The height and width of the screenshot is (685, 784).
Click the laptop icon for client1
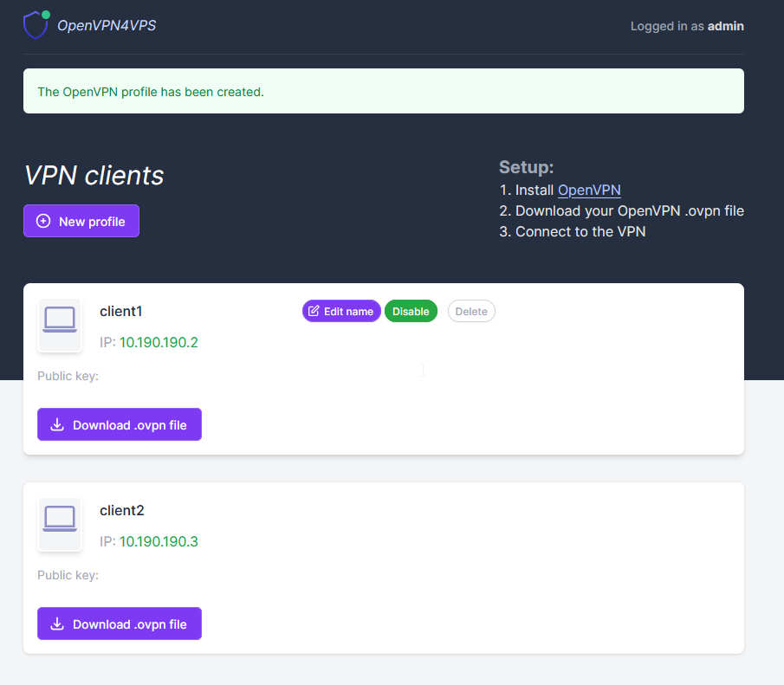pos(59,325)
